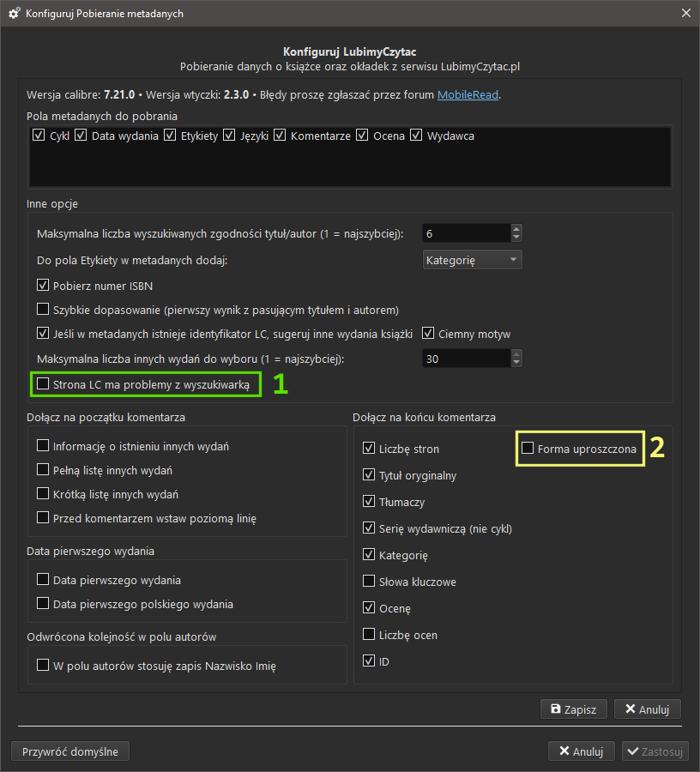Click the Zapisz save button
Image resolution: width=700 pixels, height=772 pixels.
[x=574, y=709]
